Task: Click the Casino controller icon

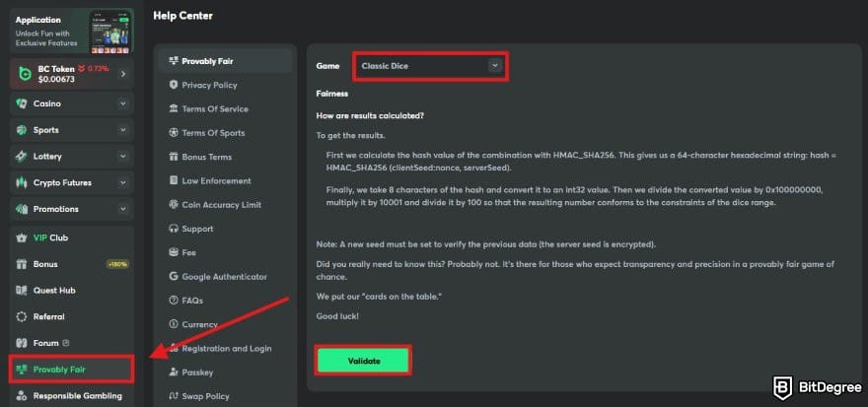Action: pyautogui.click(x=23, y=103)
